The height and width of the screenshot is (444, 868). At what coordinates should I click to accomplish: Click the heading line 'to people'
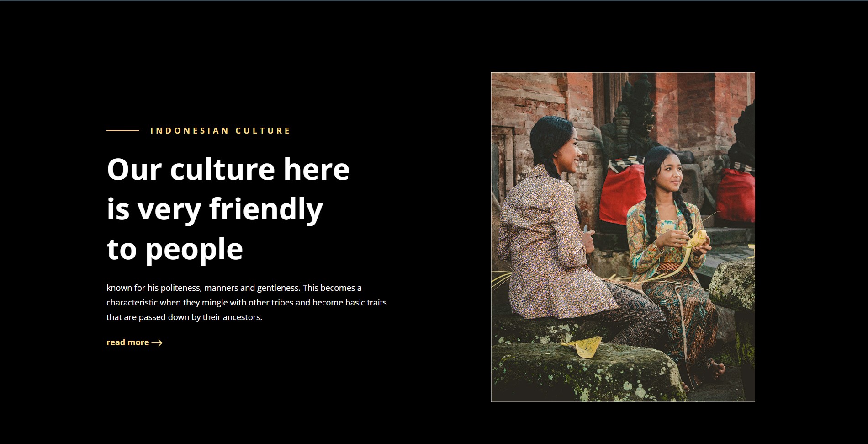175,249
